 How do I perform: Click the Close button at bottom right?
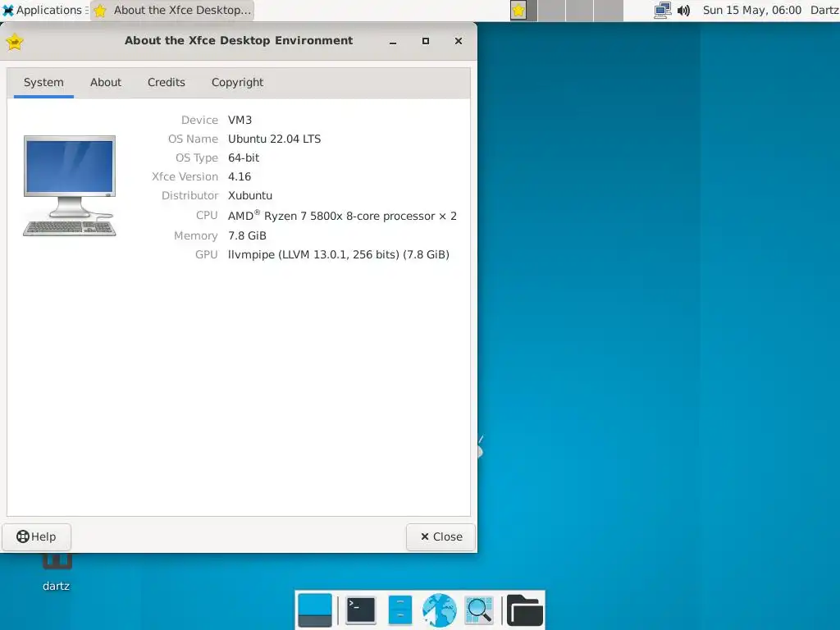tap(441, 536)
